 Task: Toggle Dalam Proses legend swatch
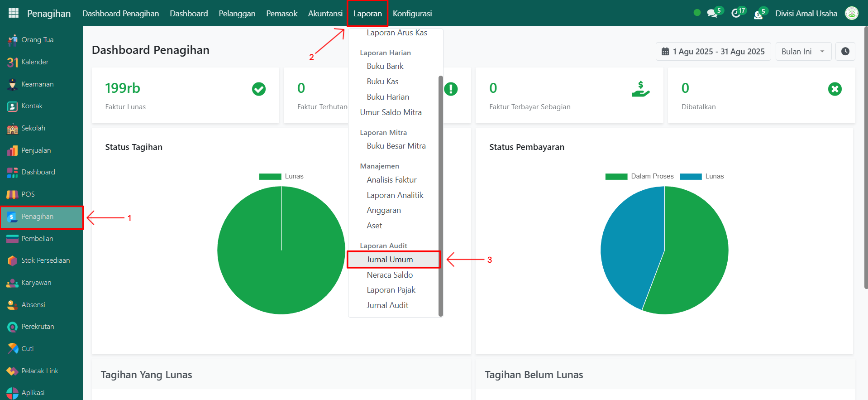coord(616,176)
